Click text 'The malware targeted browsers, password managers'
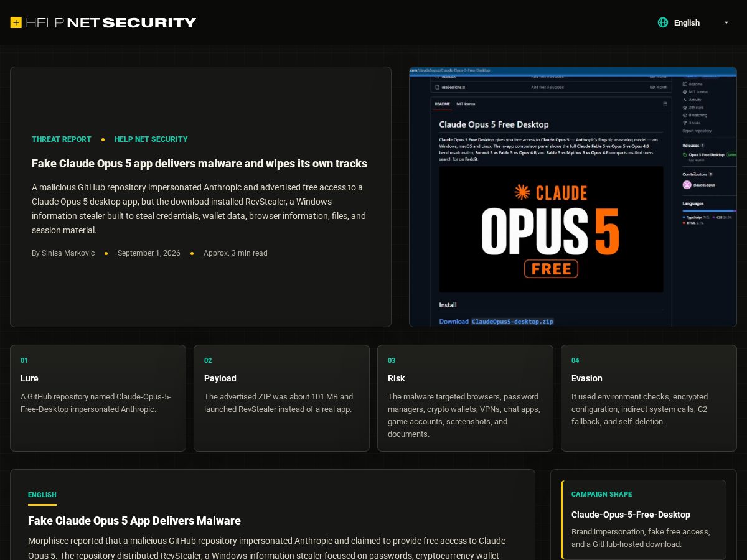This screenshot has height=560, width=747. pyautogui.click(x=464, y=415)
